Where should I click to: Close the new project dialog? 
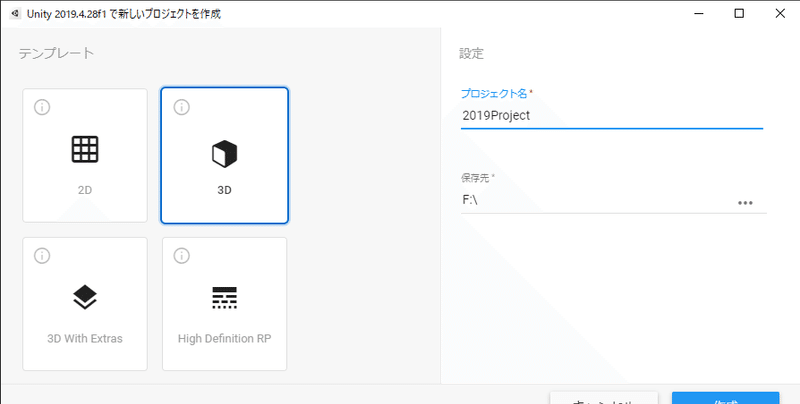click(x=780, y=14)
